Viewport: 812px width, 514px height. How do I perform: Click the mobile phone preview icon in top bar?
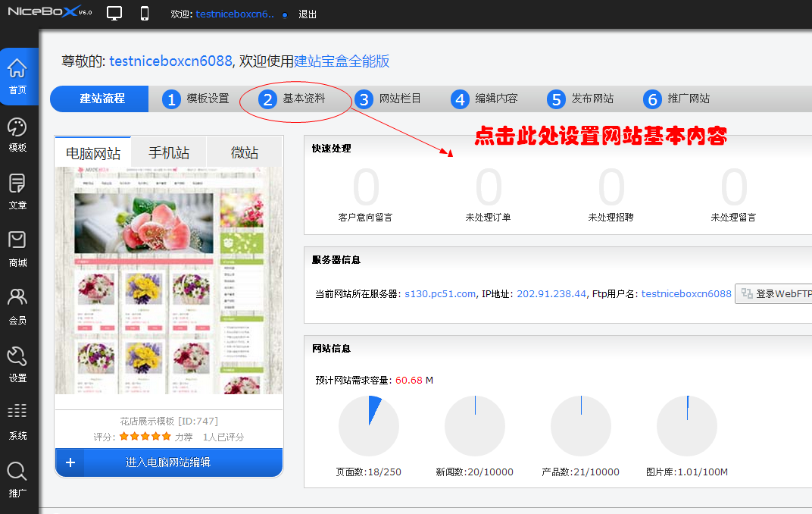(x=144, y=12)
